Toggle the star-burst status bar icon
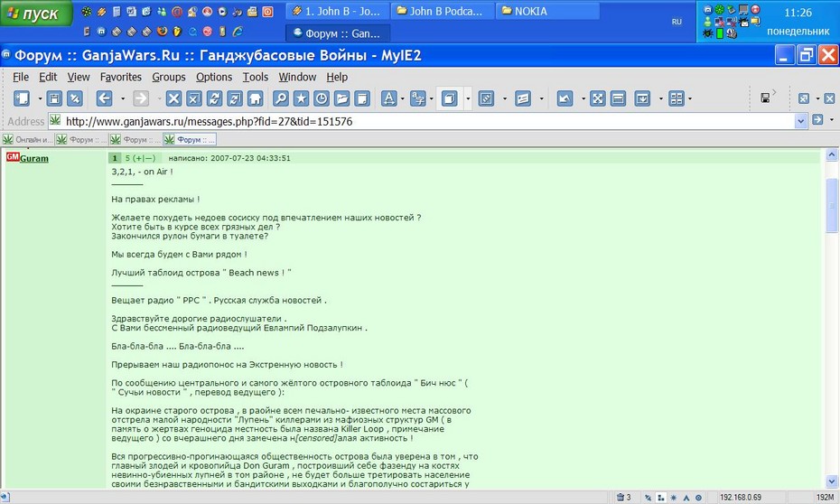The width and height of the screenshot is (840, 504). pos(674,498)
